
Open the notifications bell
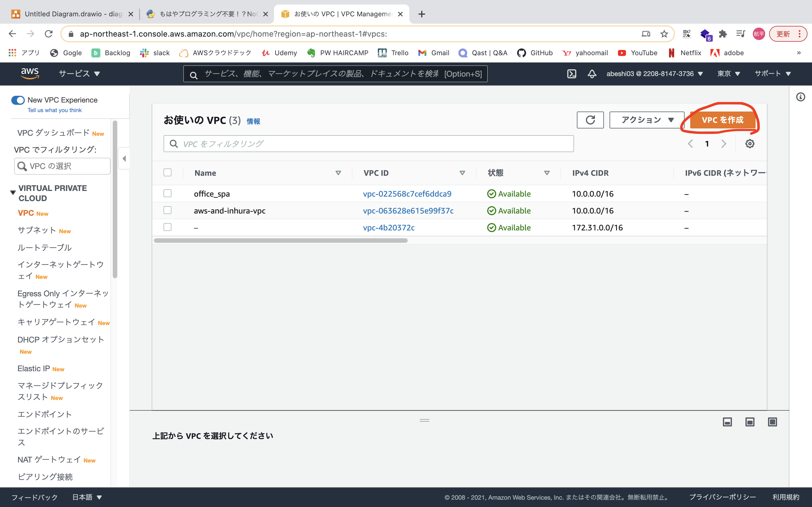point(592,74)
